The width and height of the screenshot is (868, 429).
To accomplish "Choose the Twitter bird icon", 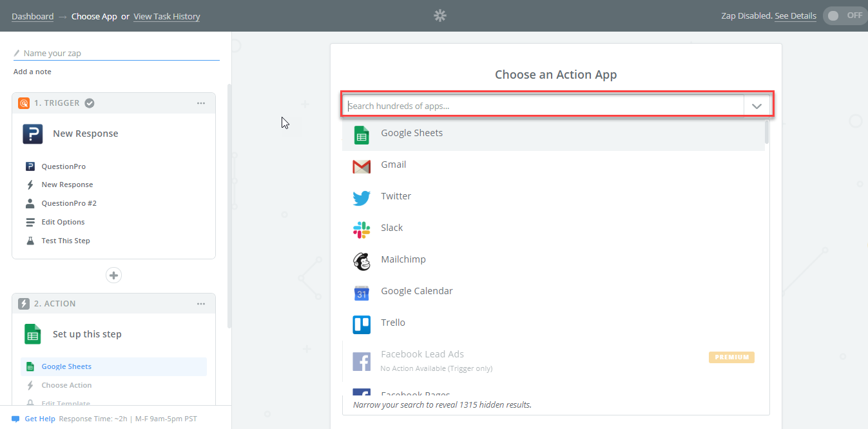I will tap(362, 198).
